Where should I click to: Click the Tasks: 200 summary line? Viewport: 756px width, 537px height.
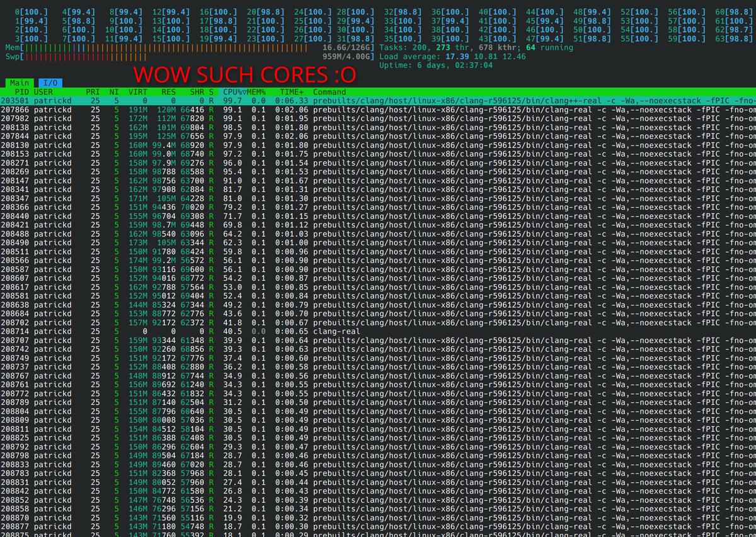476,48
